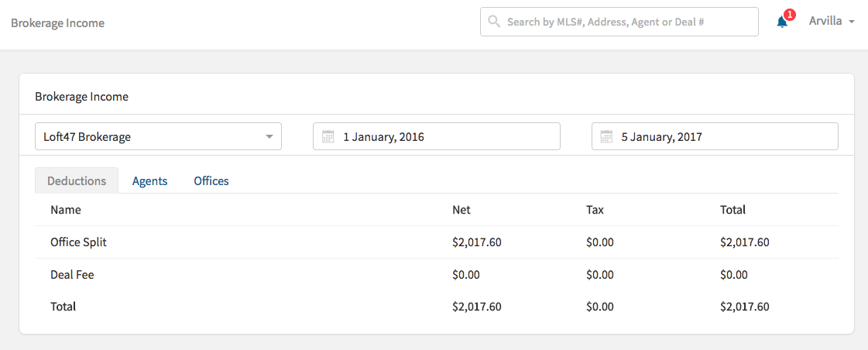Click the Tax column header
Image resolution: width=868 pixels, height=350 pixels.
click(x=595, y=210)
